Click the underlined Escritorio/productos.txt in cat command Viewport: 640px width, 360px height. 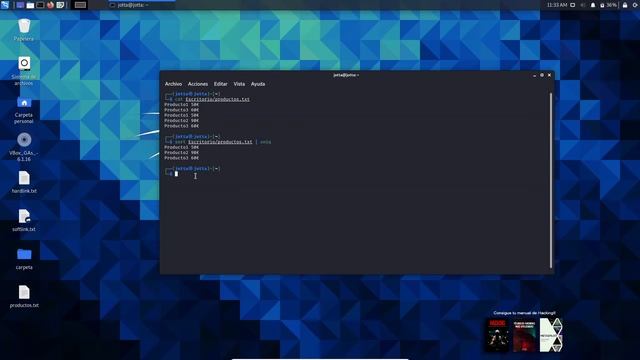pos(217,99)
